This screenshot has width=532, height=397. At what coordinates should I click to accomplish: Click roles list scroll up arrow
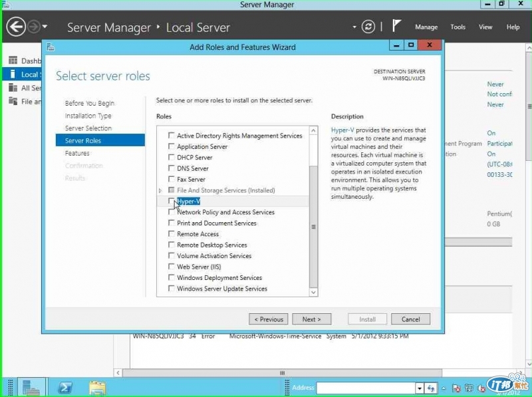(x=313, y=130)
